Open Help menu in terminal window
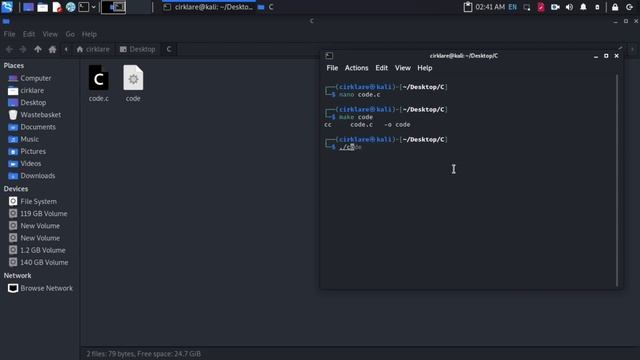The image size is (640, 360). (424, 68)
